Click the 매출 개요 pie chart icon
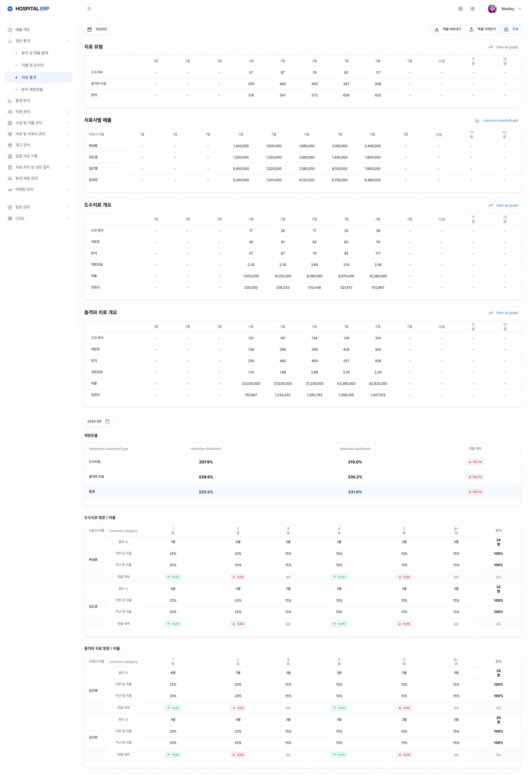Viewport: 532px width, 782px height. (x=10, y=30)
